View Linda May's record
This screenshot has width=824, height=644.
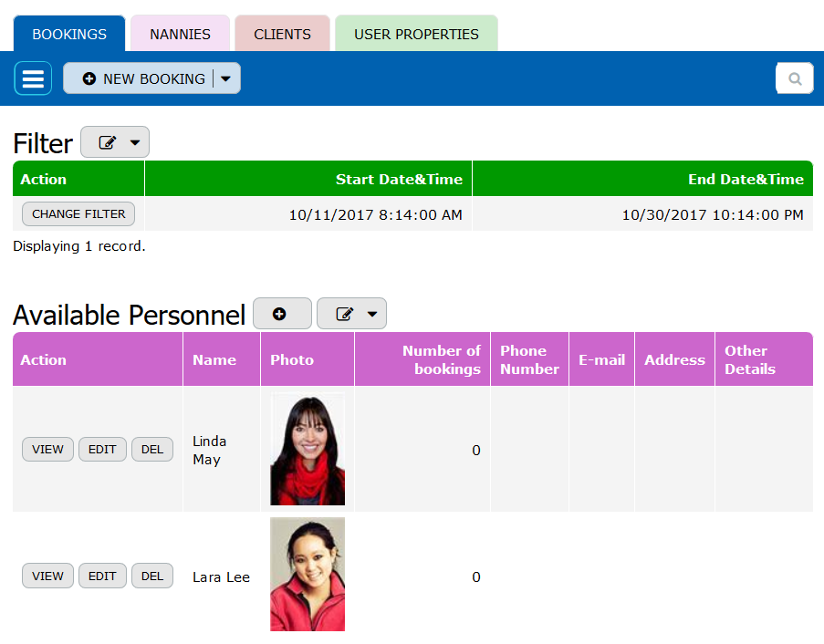pos(47,449)
